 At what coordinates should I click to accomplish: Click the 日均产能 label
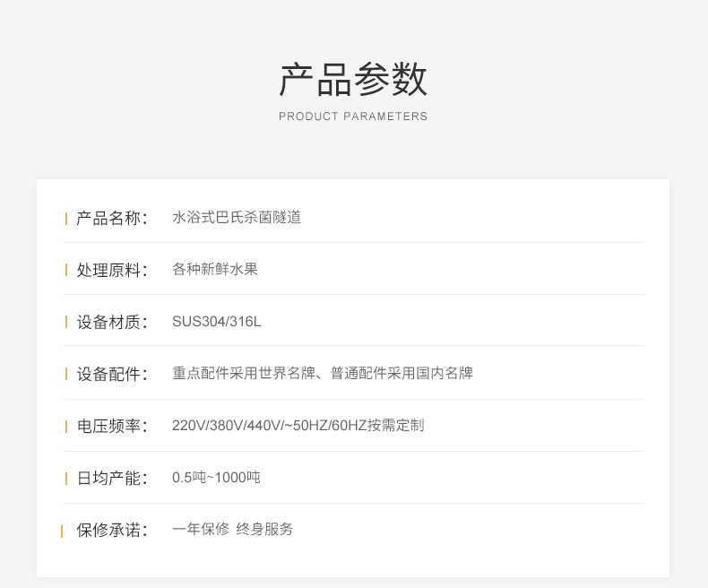(112, 478)
